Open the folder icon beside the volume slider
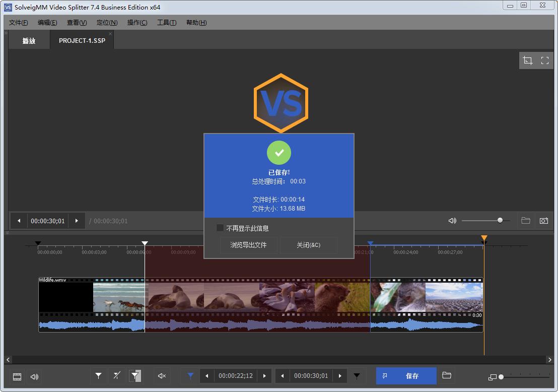Image resolution: width=558 pixels, height=392 pixels. coord(526,221)
